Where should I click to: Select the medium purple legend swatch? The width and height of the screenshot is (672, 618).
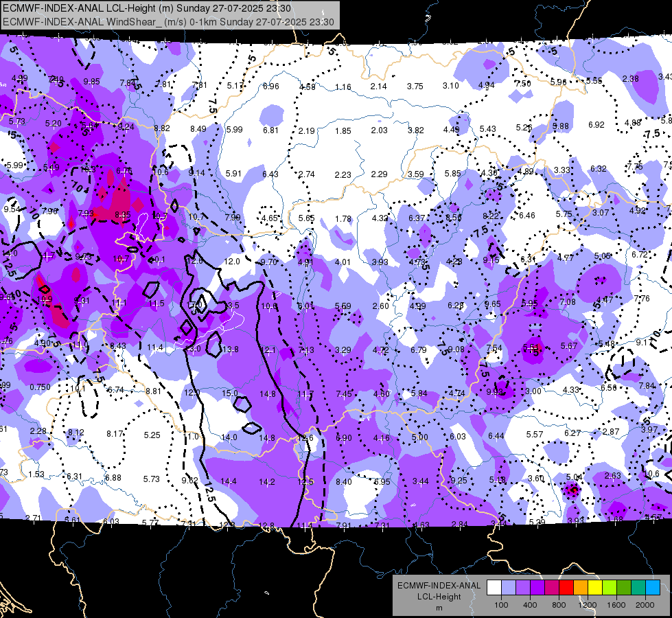click(x=523, y=588)
